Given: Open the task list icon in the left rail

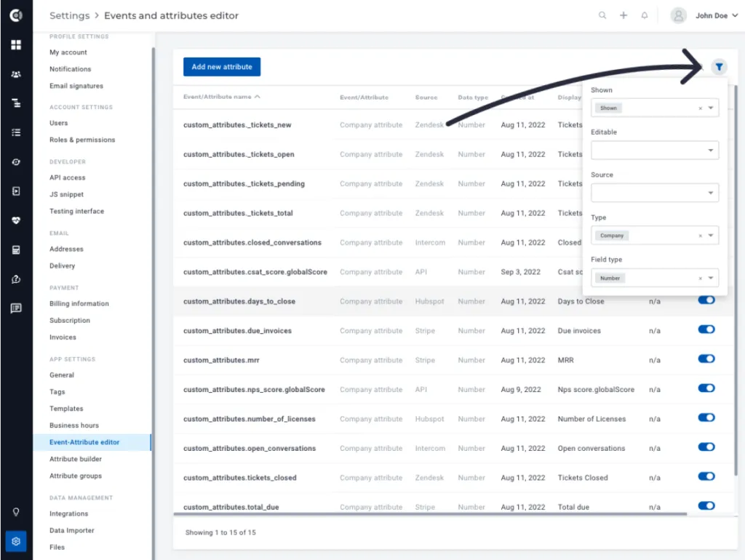Looking at the screenshot, I should [16, 132].
